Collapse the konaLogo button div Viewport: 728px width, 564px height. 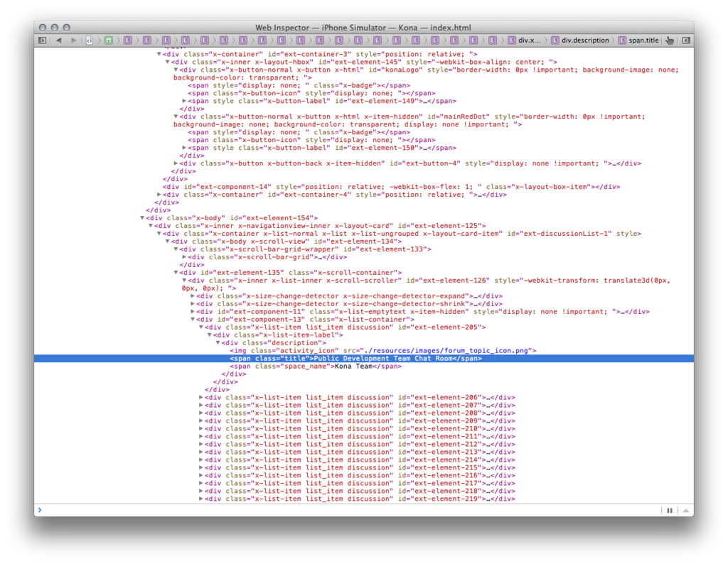(x=176, y=70)
